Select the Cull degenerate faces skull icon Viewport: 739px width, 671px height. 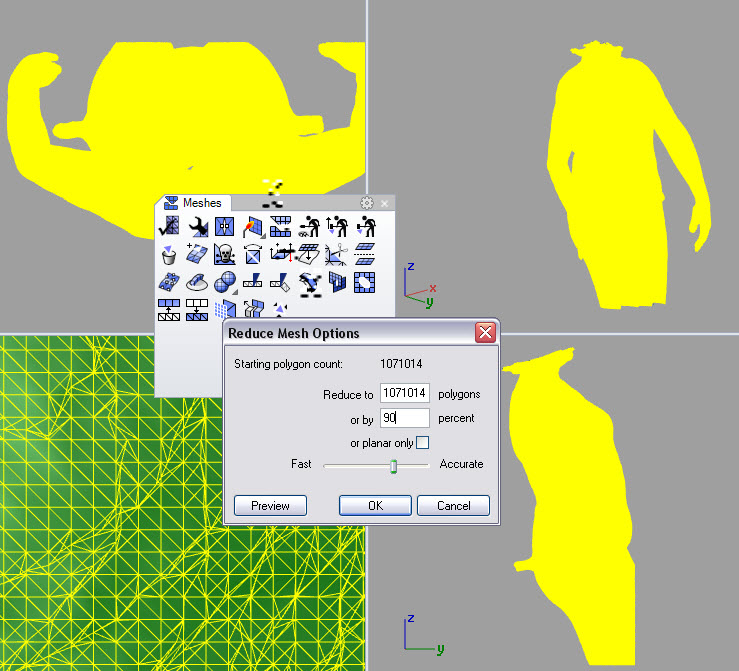pyautogui.click(x=225, y=254)
